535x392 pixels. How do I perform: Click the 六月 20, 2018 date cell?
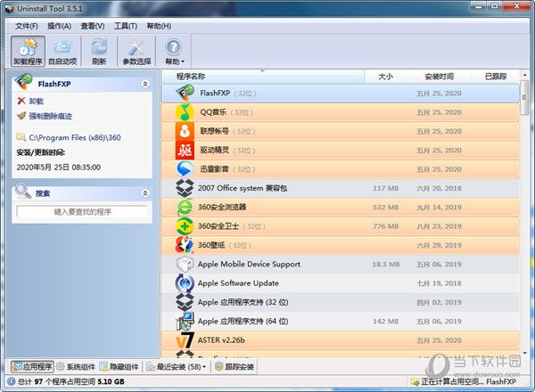(x=439, y=188)
